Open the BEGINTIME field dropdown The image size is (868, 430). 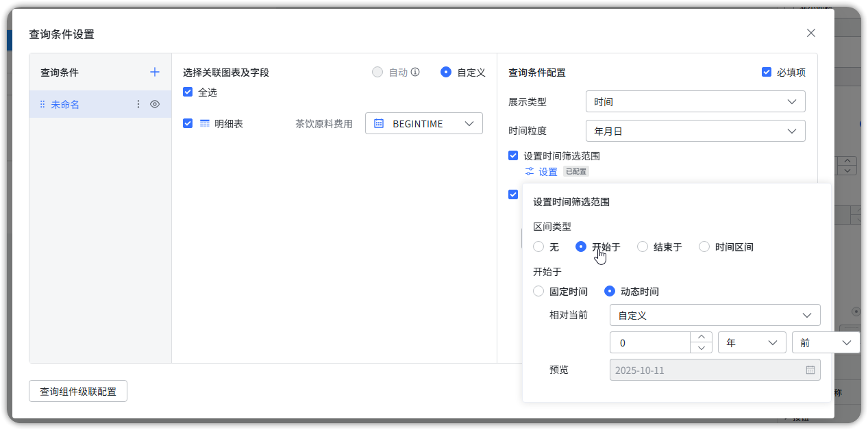pyautogui.click(x=423, y=123)
